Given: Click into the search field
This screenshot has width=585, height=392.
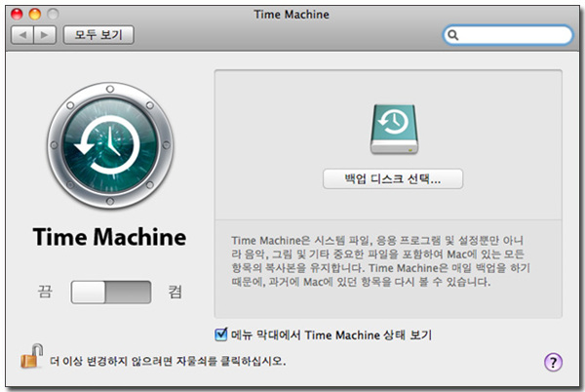Looking at the screenshot, I should pos(508,35).
